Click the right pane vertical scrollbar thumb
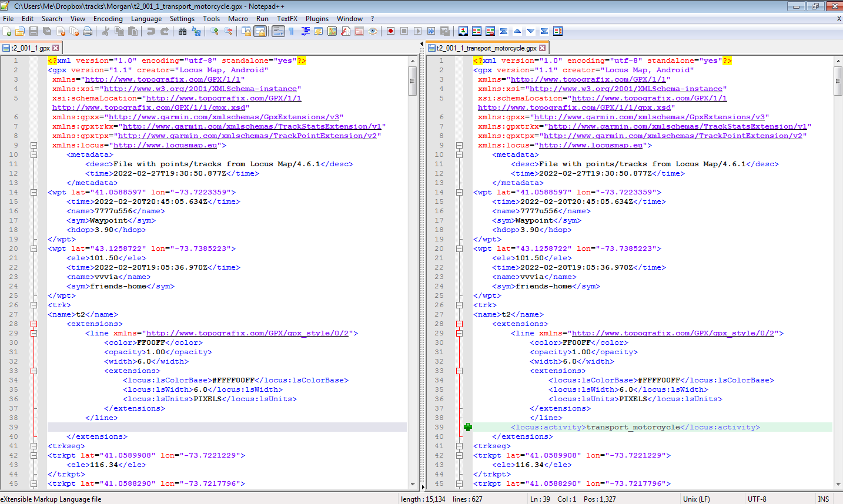This screenshot has width=843, height=504. click(x=838, y=80)
